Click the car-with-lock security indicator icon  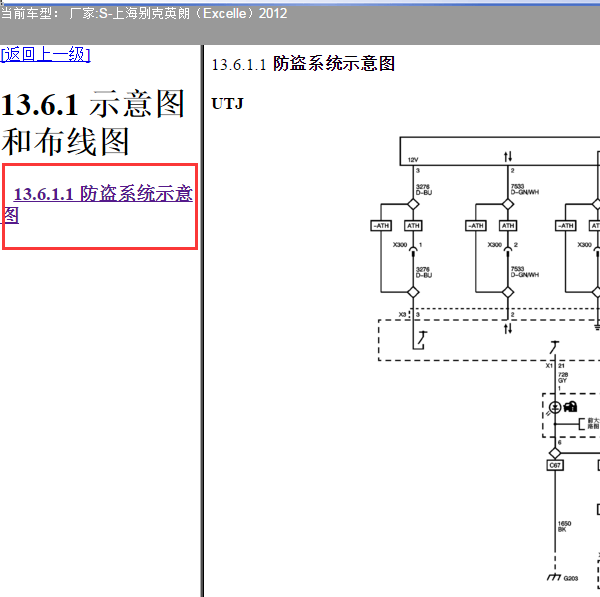coord(570,406)
